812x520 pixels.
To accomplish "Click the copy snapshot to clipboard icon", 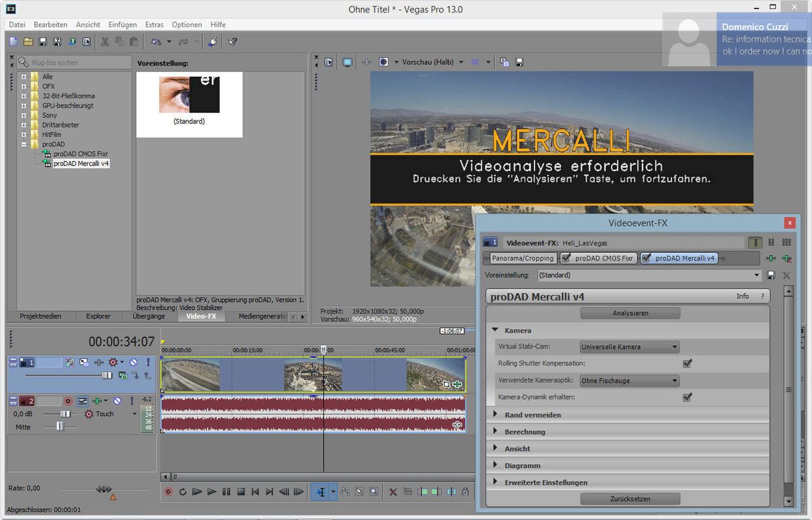I will click(504, 62).
